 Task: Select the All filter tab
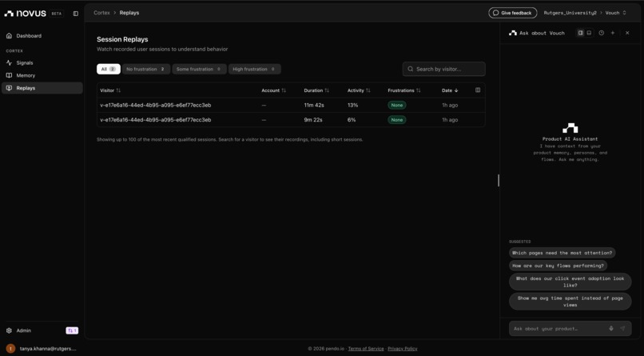point(109,69)
